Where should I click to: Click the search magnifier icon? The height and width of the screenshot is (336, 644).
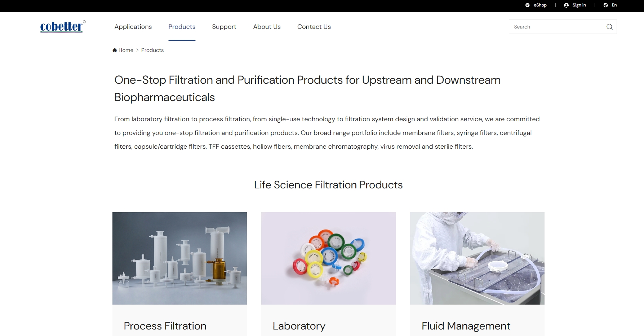coord(609,27)
